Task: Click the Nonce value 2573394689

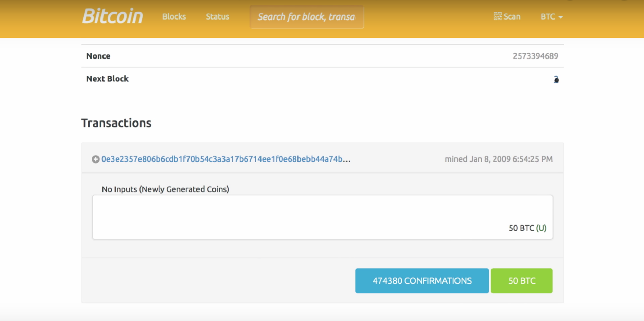Action: pyautogui.click(x=535, y=56)
